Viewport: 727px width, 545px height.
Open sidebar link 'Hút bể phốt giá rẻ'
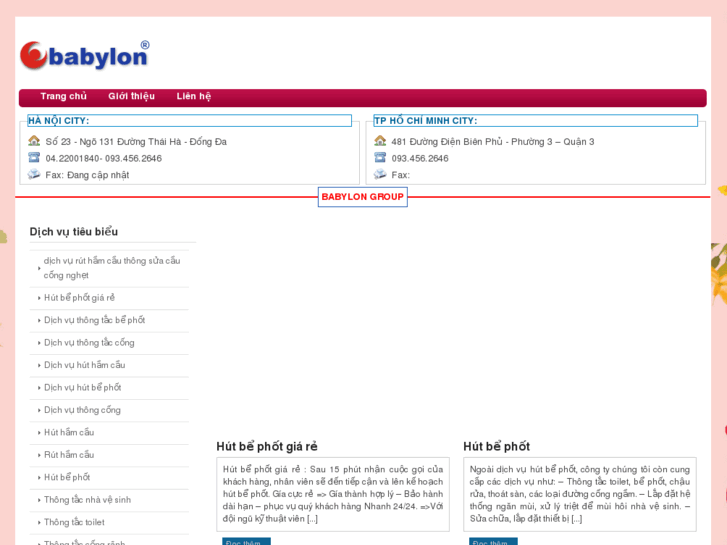coord(79,298)
